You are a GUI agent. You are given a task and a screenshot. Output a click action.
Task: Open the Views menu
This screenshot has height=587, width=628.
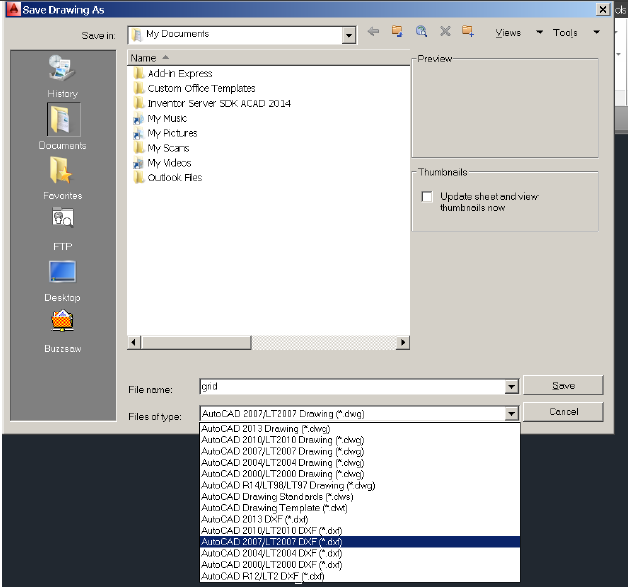point(508,32)
